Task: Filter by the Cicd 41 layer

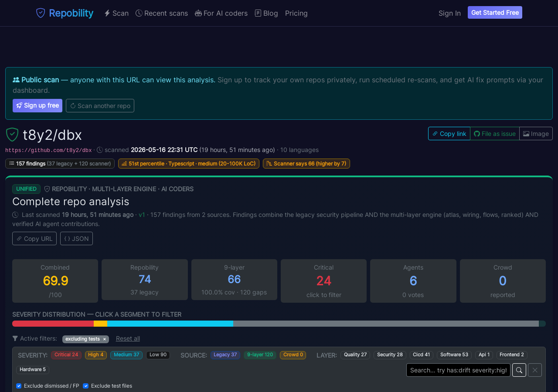Action: (422, 355)
